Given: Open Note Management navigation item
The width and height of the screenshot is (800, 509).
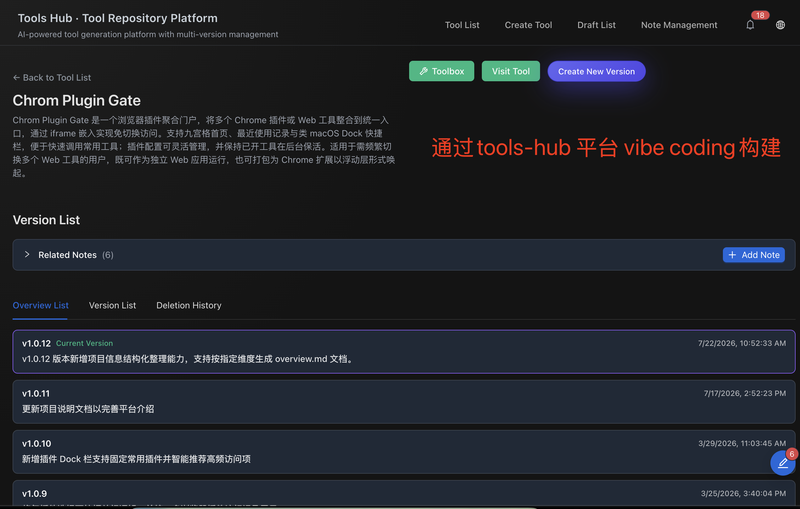Looking at the screenshot, I should [679, 25].
